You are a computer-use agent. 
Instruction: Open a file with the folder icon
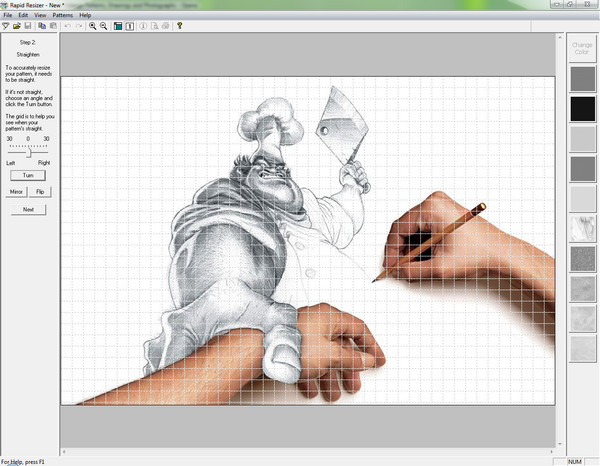pos(17,26)
